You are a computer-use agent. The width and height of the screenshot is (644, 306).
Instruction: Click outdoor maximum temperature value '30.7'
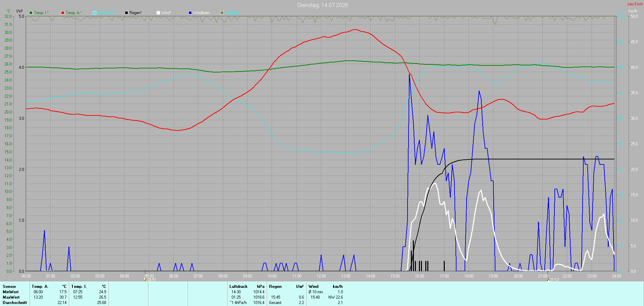click(63, 297)
